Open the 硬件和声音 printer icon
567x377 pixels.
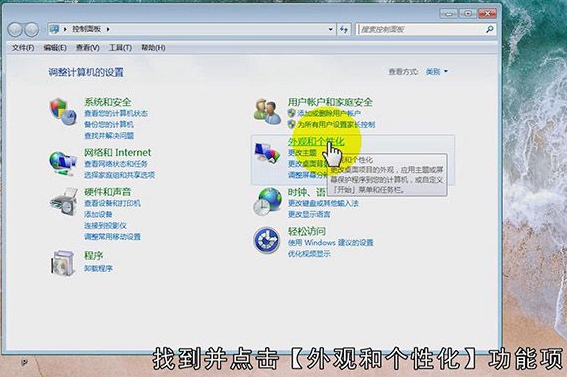(x=64, y=202)
